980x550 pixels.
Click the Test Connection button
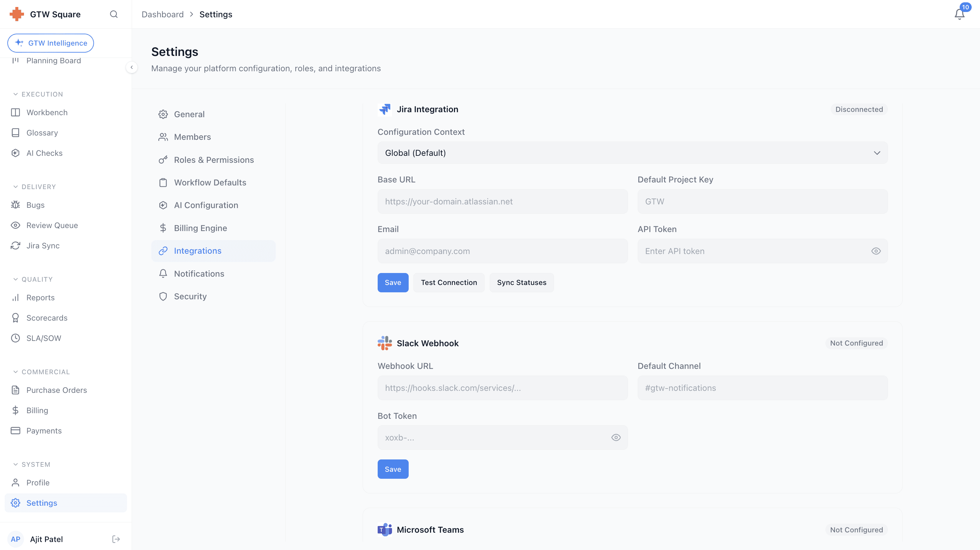tap(449, 282)
